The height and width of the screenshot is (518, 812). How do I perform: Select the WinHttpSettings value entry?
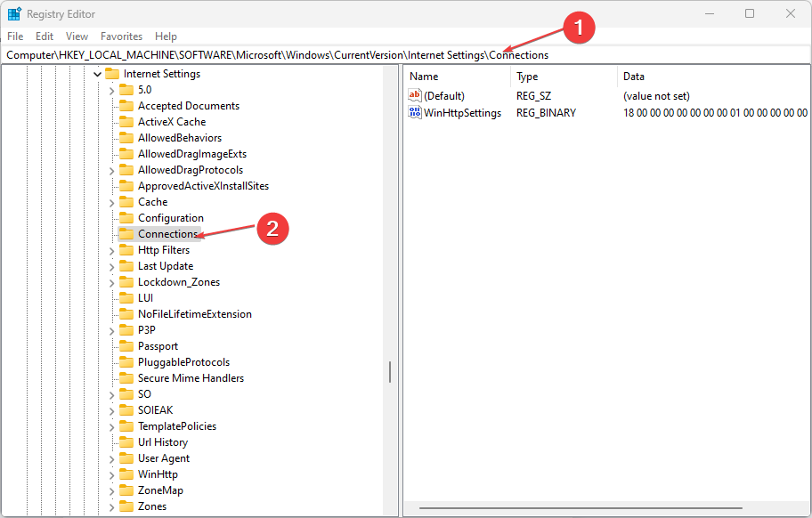pyautogui.click(x=462, y=113)
